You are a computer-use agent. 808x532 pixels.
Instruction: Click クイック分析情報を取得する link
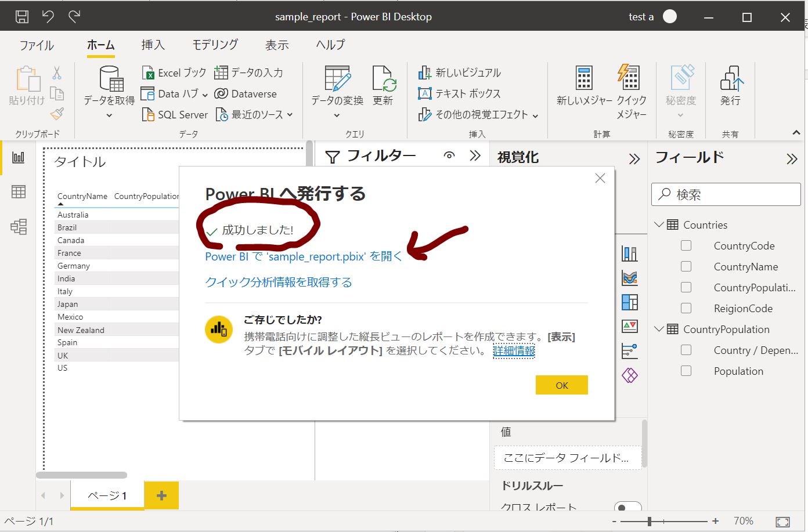279,282
